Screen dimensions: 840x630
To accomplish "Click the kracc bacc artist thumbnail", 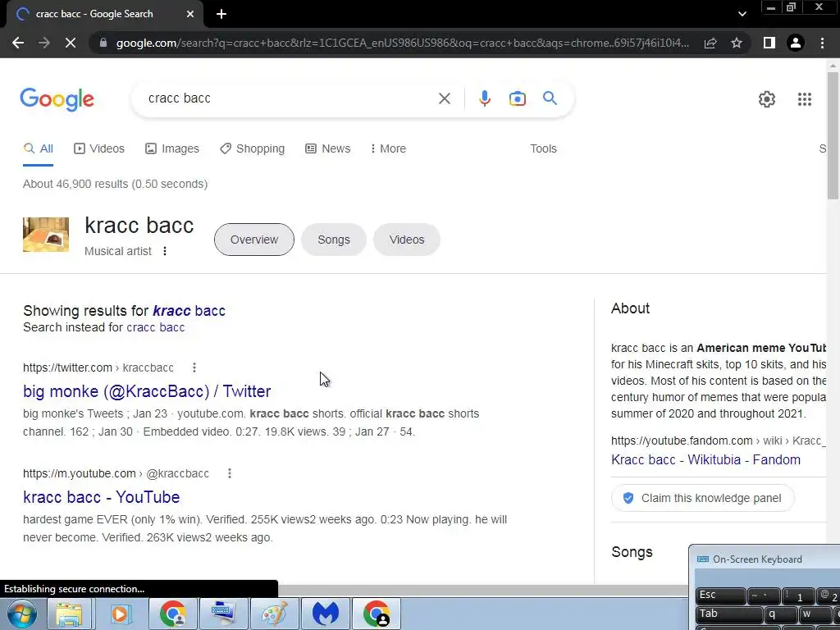I will pyautogui.click(x=46, y=234).
